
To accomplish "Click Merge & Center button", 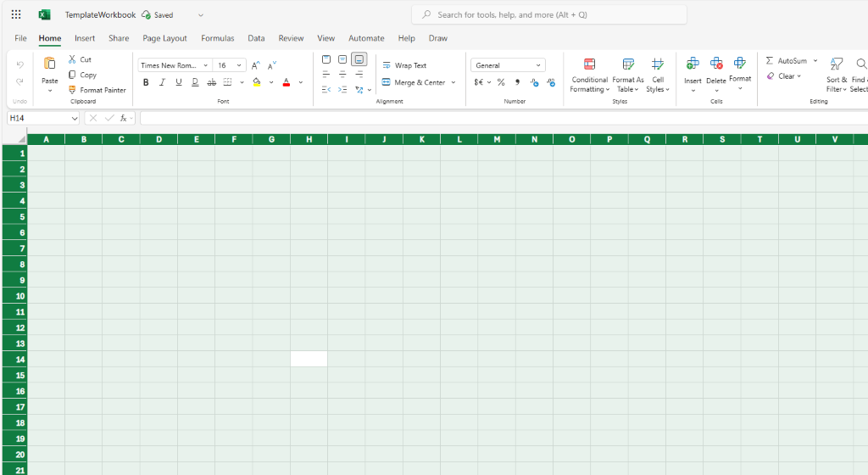I will pyautogui.click(x=414, y=82).
